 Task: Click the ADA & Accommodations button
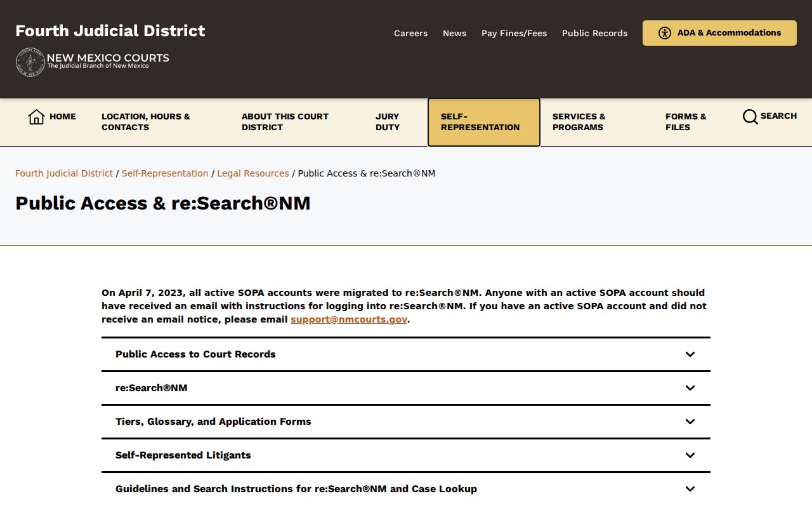pyautogui.click(x=719, y=33)
